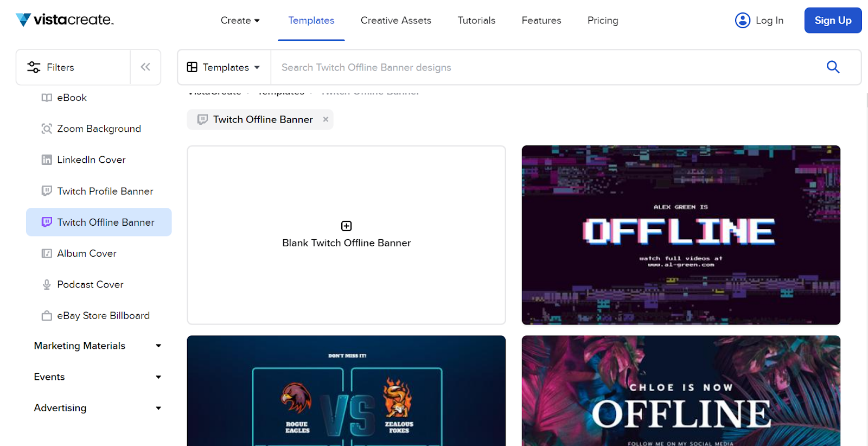868x446 pixels.
Task: Go to Creative Assets
Action: (396, 21)
